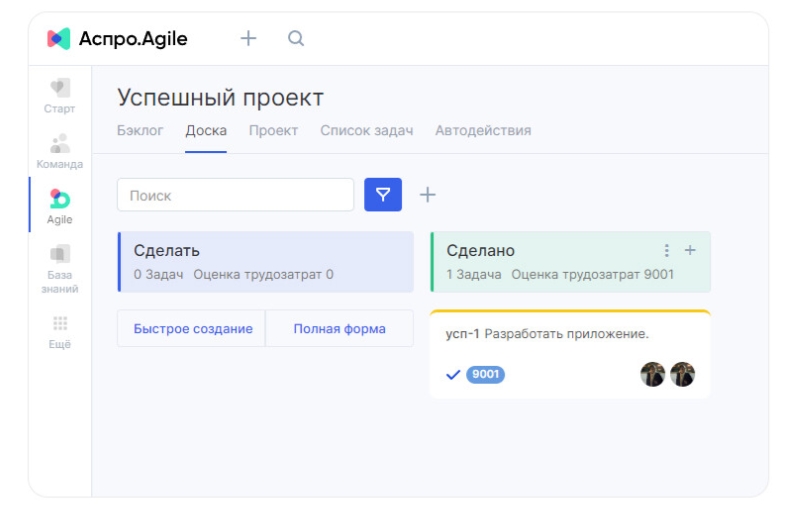Click Полная форма button
Screen dimensions: 794x512
coord(339,329)
